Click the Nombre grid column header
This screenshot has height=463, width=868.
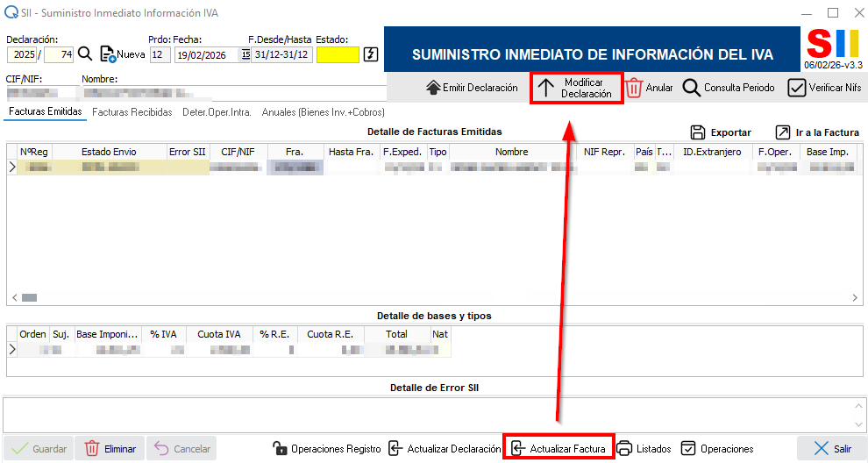(512, 152)
